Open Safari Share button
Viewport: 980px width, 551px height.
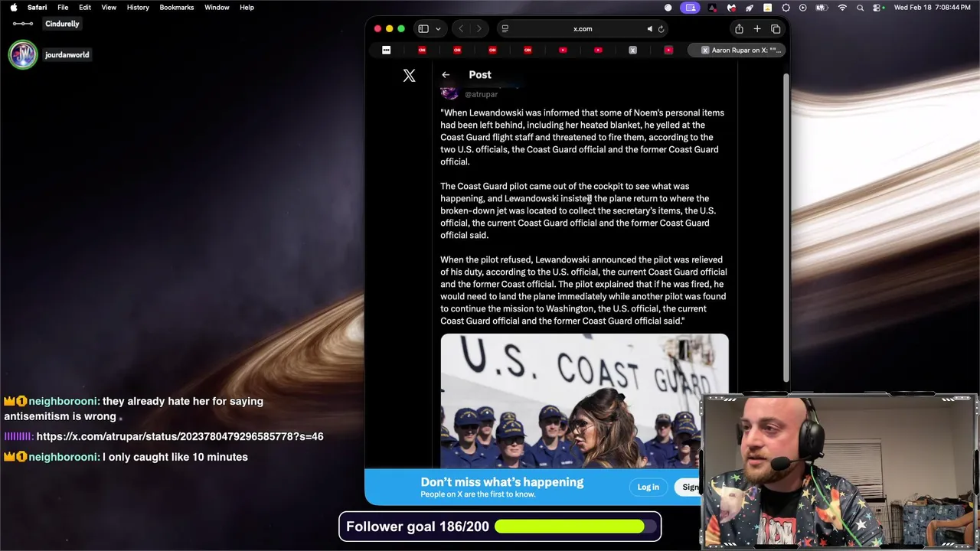click(x=739, y=29)
